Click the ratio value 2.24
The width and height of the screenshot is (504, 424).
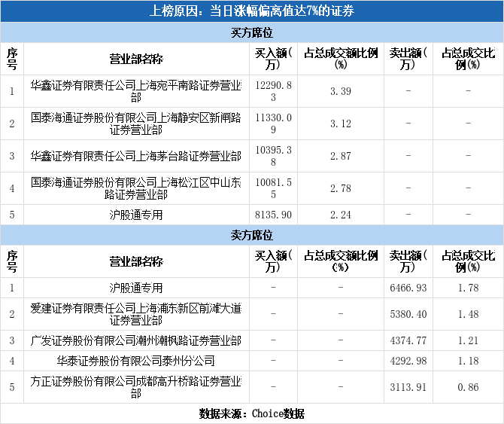point(341,215)
